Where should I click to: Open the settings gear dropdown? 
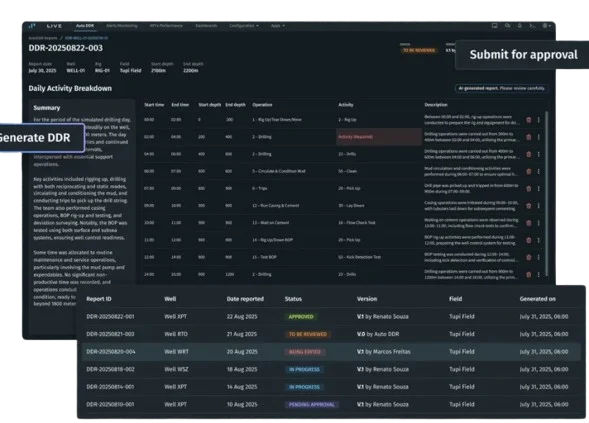[x=546, y=26]
